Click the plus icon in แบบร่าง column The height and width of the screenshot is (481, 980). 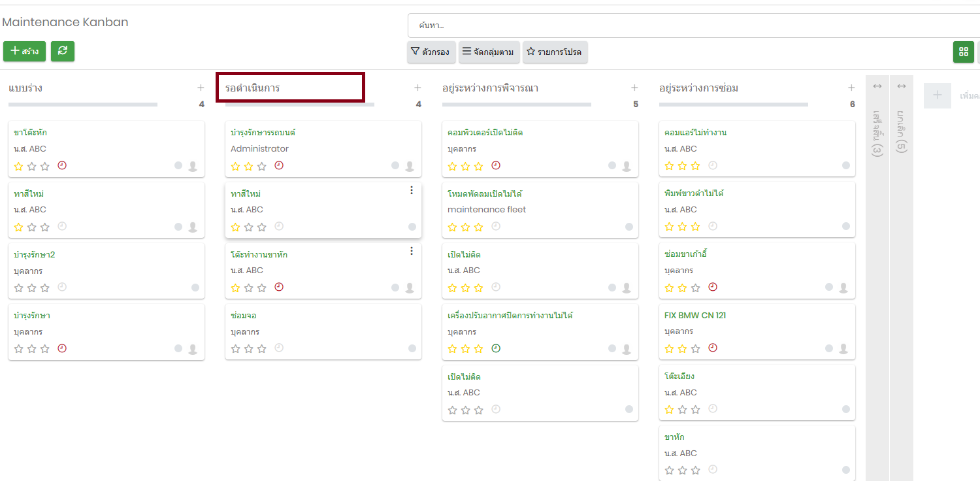(201, 88)
